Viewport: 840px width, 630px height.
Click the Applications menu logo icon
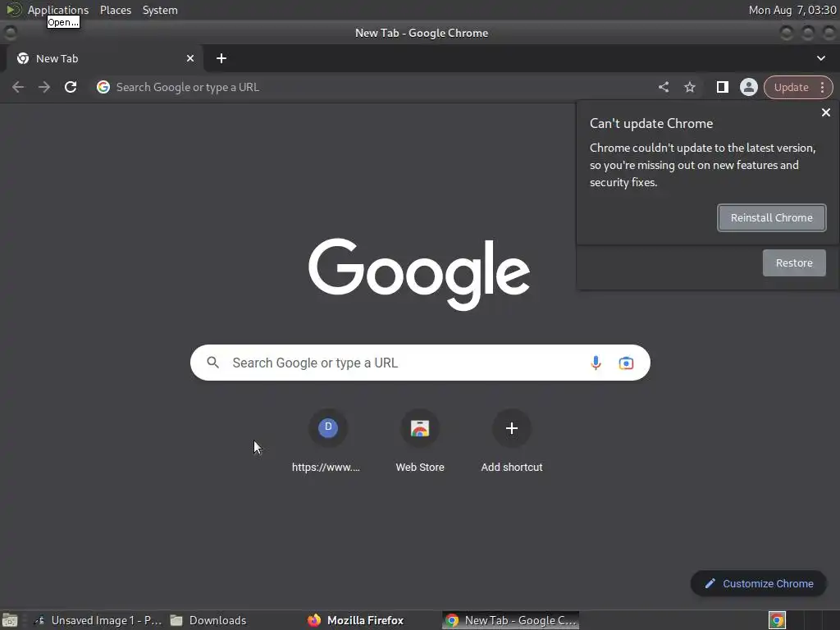[13, 10]
